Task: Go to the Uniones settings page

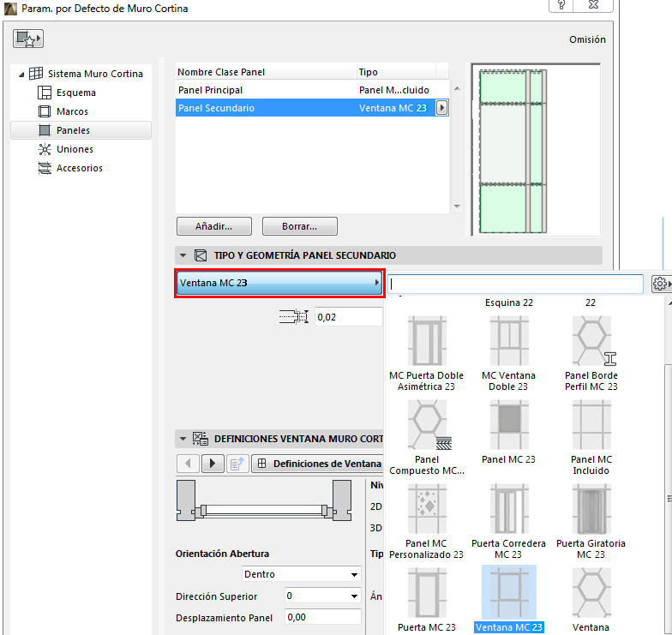Action: (75, 149)
